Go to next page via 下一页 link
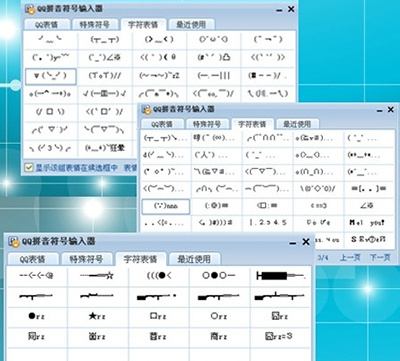Viewport: 400px width, 361px height. [x=380, y=258]
